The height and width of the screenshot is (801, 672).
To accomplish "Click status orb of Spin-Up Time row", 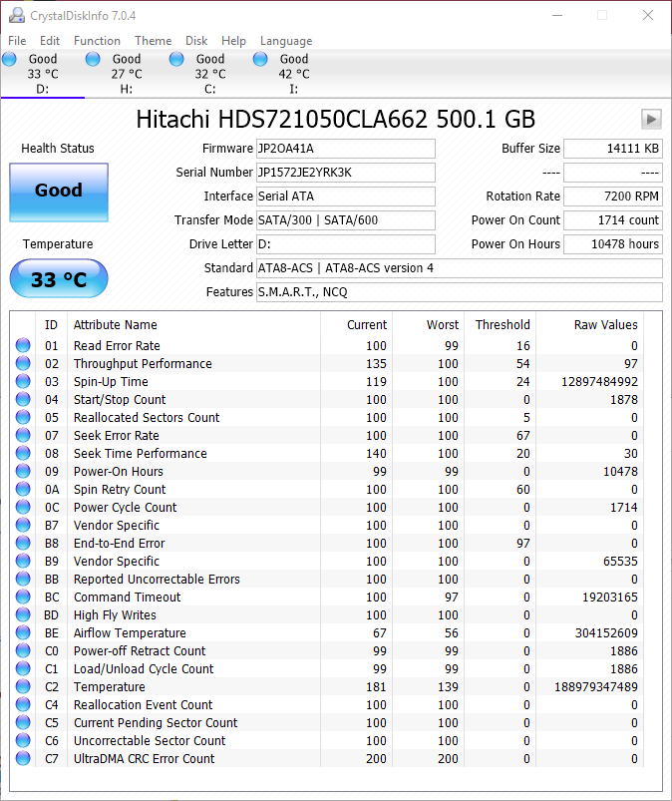I will 23,381.
